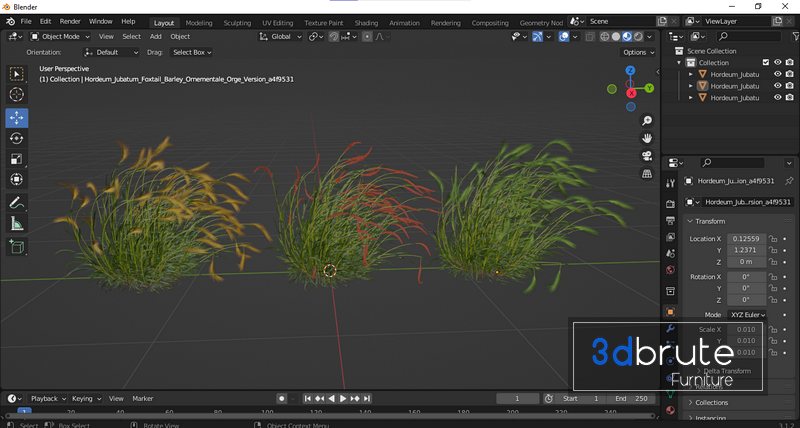This screenshot has height=428, width=800.
Task: Activate the Scale tool
Action: tap(17, 159)
